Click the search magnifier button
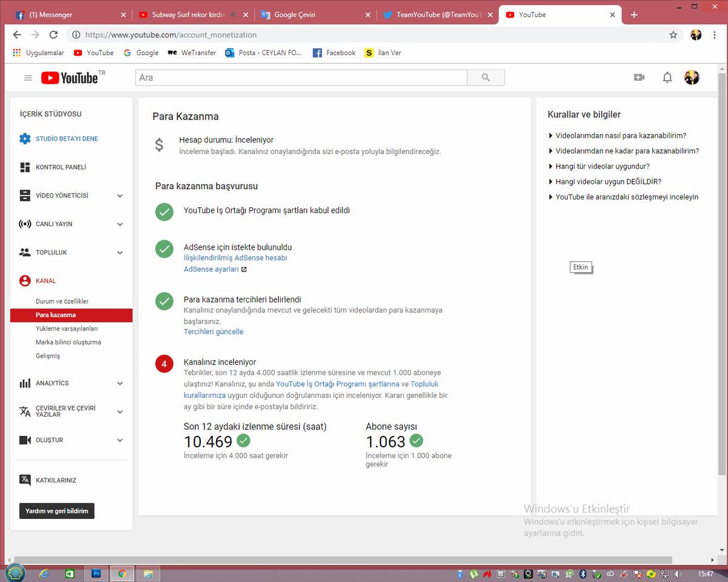 485,78
